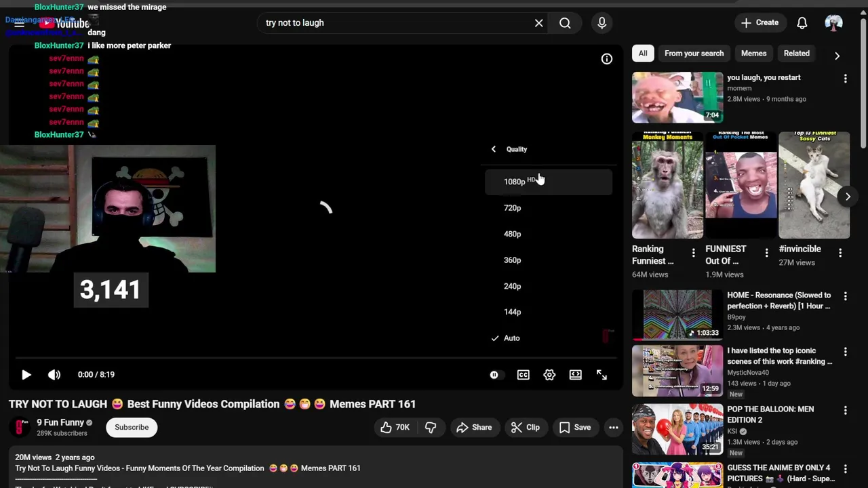Create a Clip of the video
This screenshot has height=488, width=868.
pos(525,428)
